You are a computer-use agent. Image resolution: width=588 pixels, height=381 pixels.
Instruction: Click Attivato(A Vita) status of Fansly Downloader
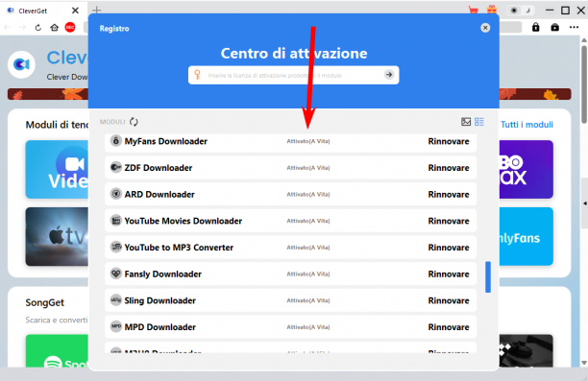(x=308, y=274)
